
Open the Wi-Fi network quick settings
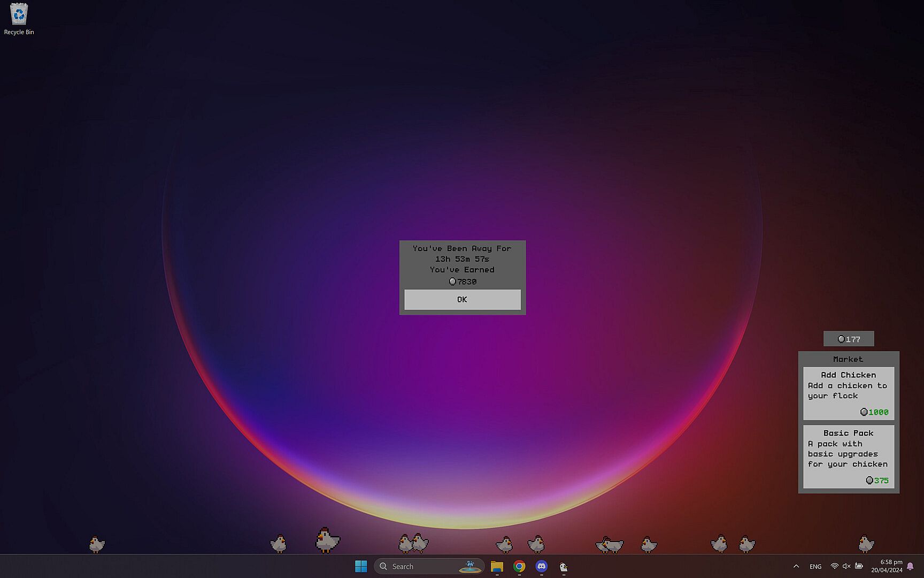[x=834, y=566]
